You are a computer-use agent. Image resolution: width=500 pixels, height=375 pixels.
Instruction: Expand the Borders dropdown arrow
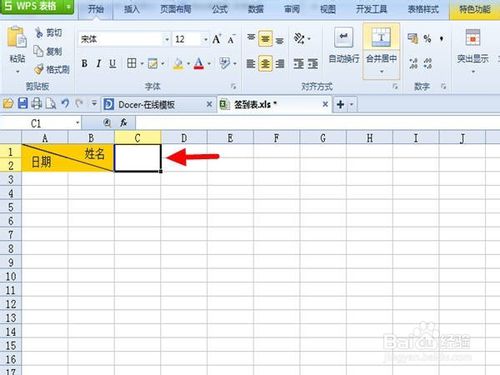pyautogui.click(x=142, y=63)
